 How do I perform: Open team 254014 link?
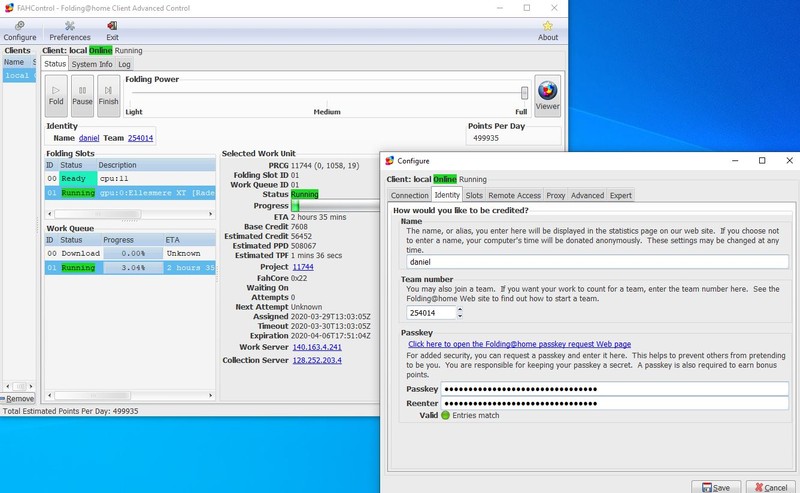point(140,138)
